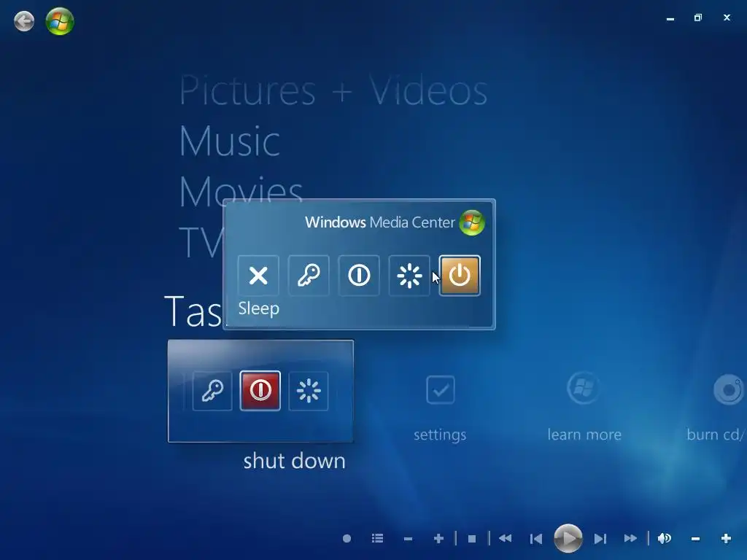Click the restart icon in the Tasks tile

(x=309, y=391)
